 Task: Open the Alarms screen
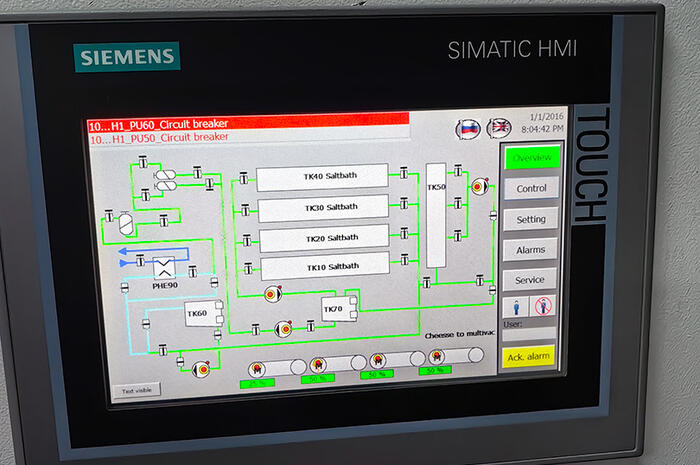[530, 250]
